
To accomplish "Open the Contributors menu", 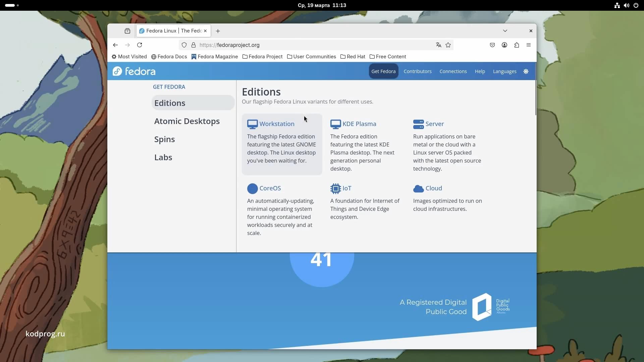I will pyautogui.click(x=418, y=71).
